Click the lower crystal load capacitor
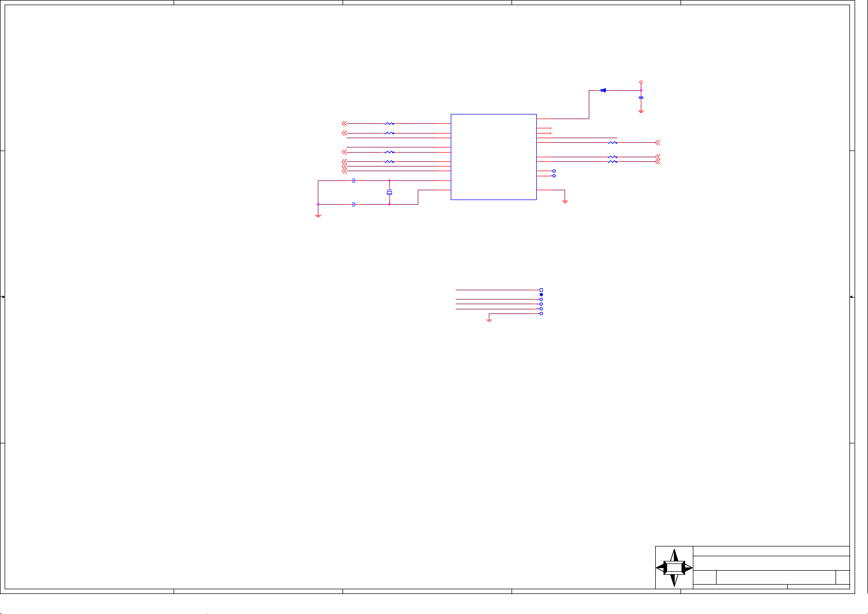 tap(354, 204)
